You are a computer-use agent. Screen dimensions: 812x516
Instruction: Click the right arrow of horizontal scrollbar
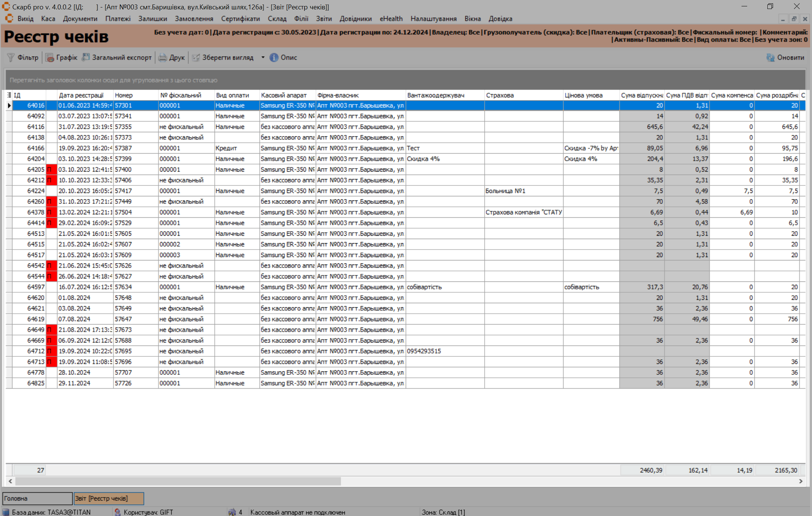pyautogui.click(x=801, y=481)
